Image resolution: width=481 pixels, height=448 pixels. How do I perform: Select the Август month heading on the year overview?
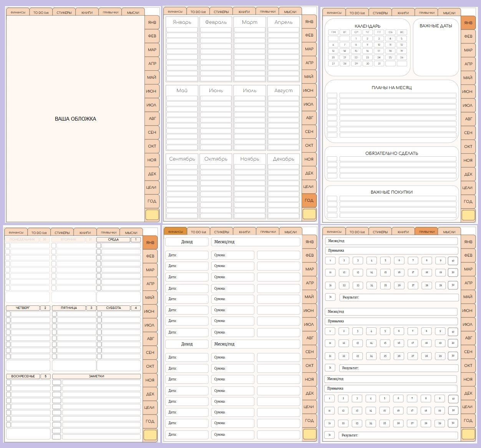284,91
